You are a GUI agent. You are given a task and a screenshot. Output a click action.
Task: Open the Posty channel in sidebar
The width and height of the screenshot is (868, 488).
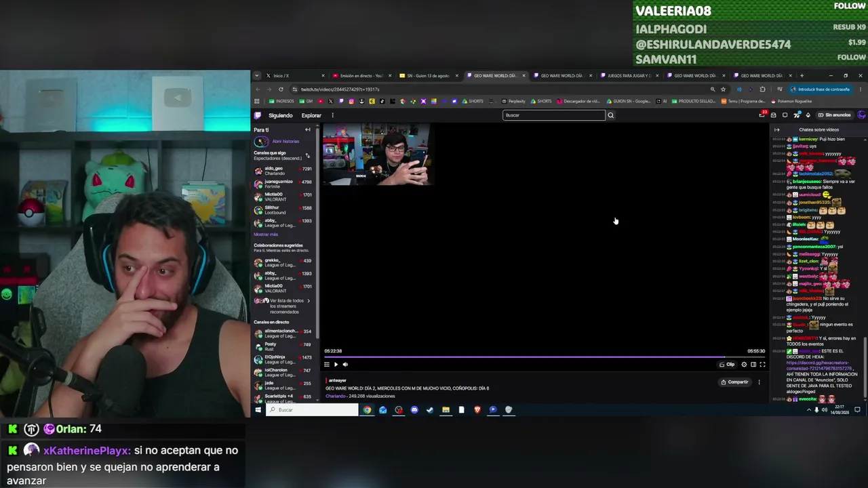283,346
